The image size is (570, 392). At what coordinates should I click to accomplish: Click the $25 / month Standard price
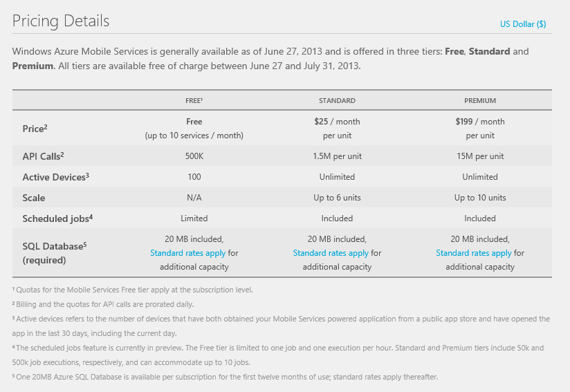click(337, 122)
